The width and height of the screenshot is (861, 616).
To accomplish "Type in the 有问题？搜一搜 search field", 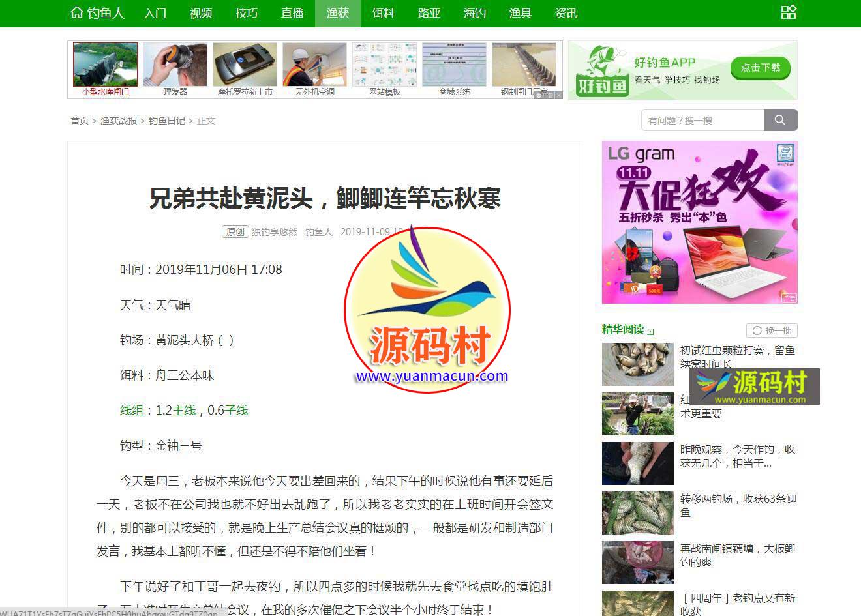I will click(x=702, y=120).
